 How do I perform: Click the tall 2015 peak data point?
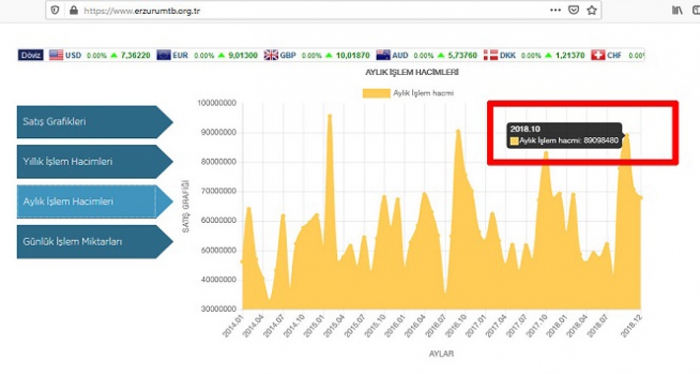click(x=330, y=116)
